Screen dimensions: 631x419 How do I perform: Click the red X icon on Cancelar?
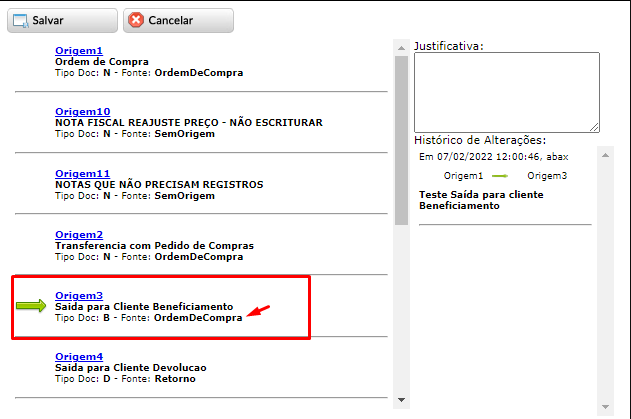pos(136,20)
